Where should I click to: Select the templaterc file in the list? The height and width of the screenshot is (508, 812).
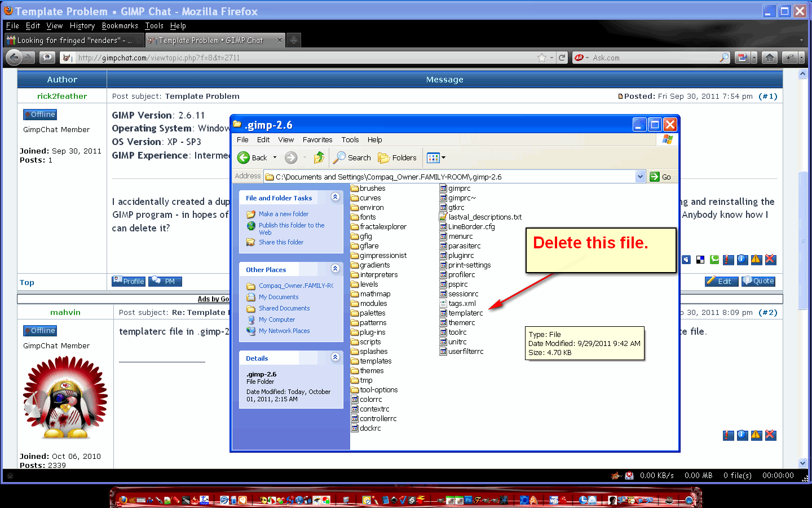click(x=461, y=313)
